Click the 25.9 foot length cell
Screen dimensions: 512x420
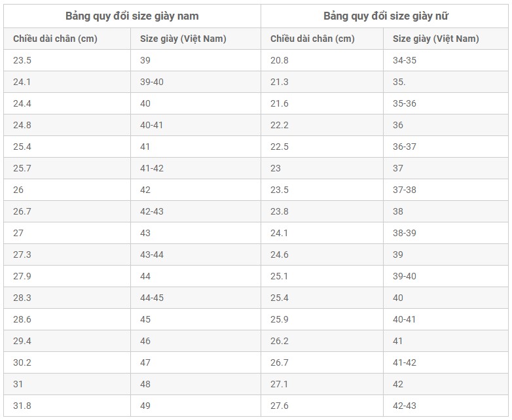tap(280, 319)
